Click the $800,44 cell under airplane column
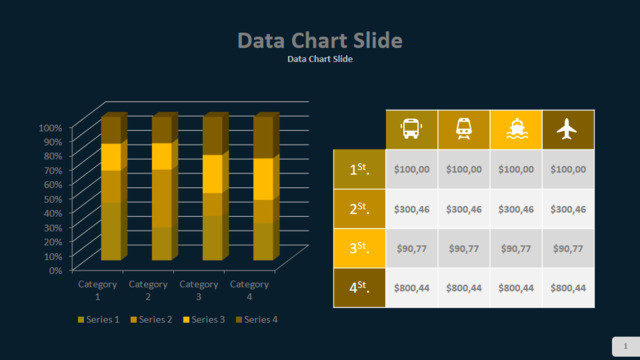The image size is (640, 360). click(x=568, y=288)
